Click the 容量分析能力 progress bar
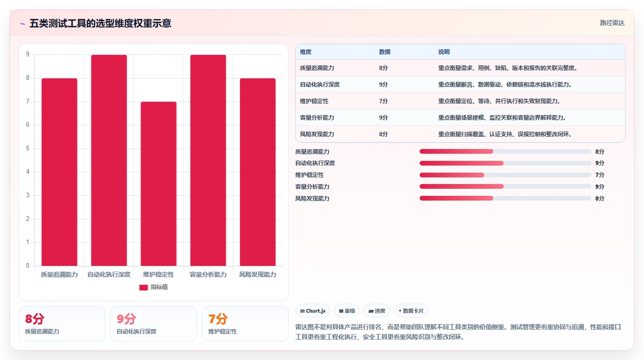The width and height of the screenshot is (644, 360). pyautogui.click(x=506, y=186)
